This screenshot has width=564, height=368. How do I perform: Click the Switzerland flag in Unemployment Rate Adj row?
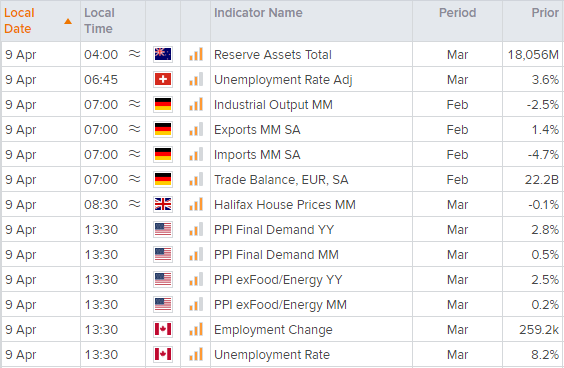[x=163, y=79]
